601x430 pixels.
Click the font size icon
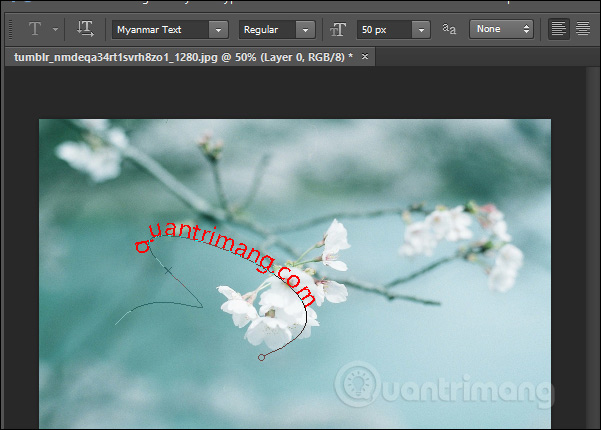click(x=338, y=30)
